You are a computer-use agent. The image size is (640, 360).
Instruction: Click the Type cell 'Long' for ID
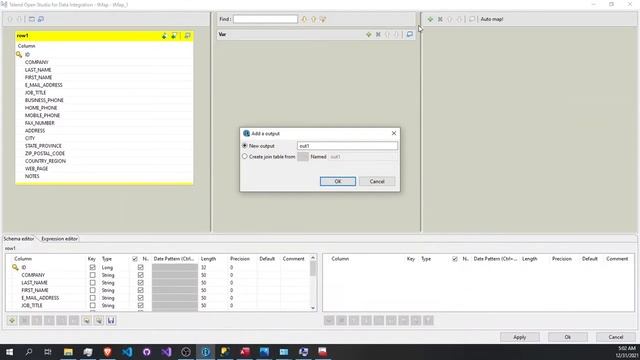(x=107, y=267)
